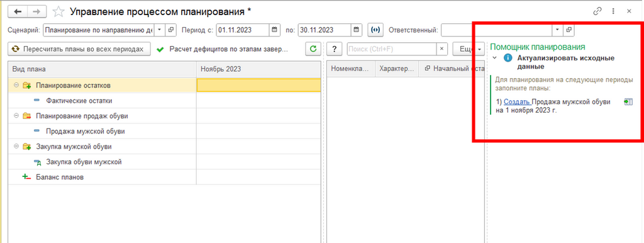Click the Закупка мужской обуви folder icon
Screen dimensions: 644x243
pyautogui.click(x=26, y=147)
